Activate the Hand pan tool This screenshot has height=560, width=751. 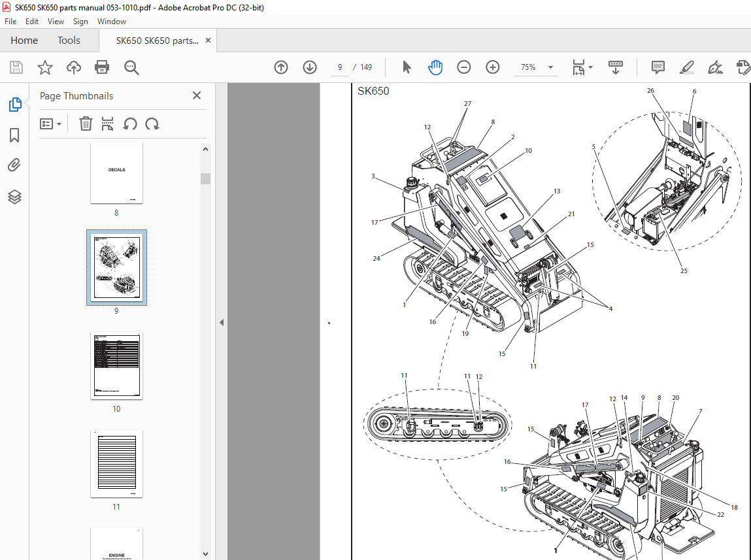(x=435, y=67)
